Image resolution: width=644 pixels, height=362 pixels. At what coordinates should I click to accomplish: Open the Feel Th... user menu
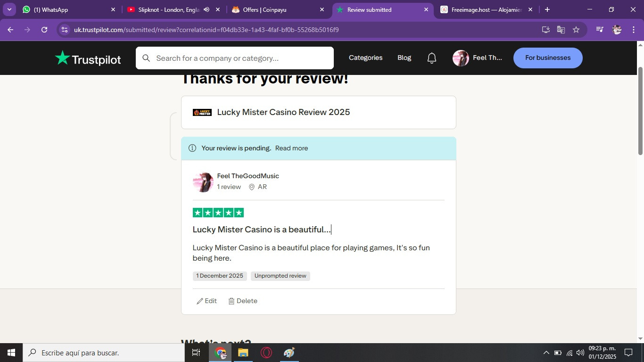pos(478,58)
